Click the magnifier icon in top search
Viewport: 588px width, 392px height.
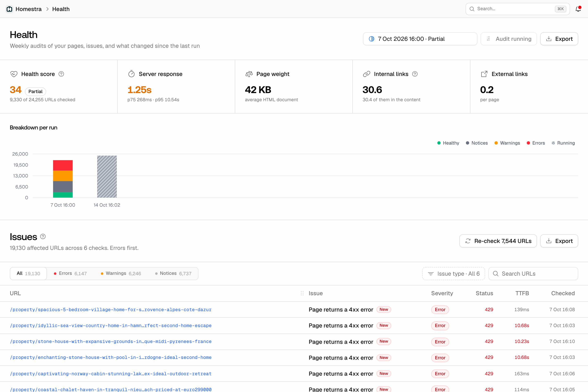(472, 9)
